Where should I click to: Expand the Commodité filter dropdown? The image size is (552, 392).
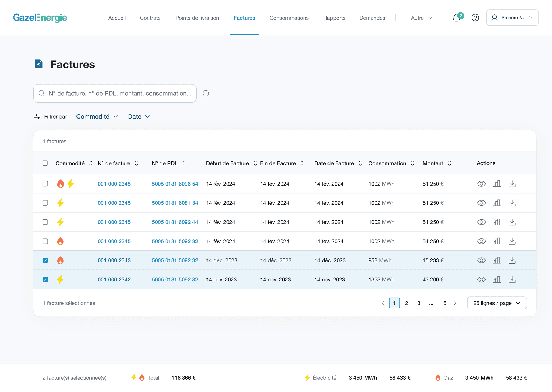tap(97, 117)
